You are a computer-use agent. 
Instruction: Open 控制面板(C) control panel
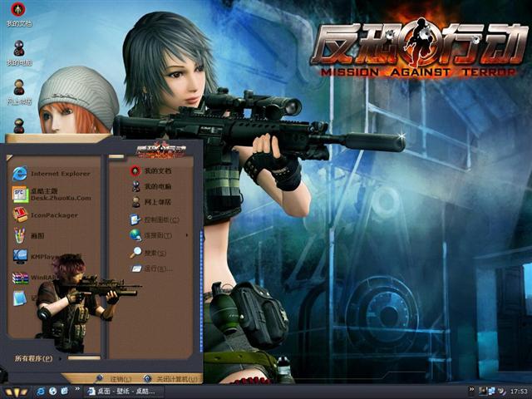tap(155, 219)
